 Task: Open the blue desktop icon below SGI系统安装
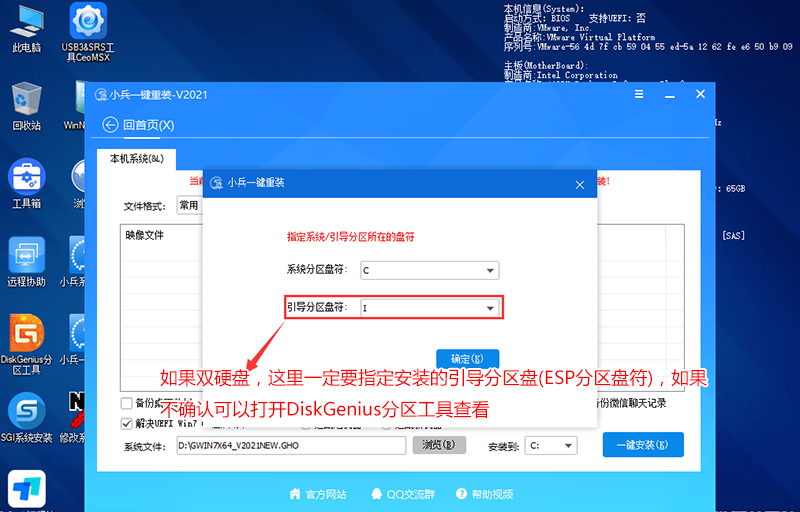[26, 490]
